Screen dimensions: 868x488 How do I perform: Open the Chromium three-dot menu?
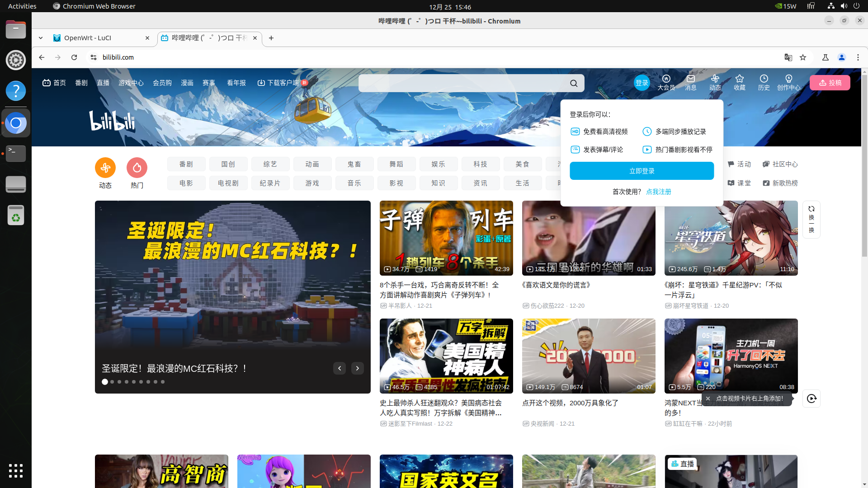pyautogui.click(x=858, y=57)
